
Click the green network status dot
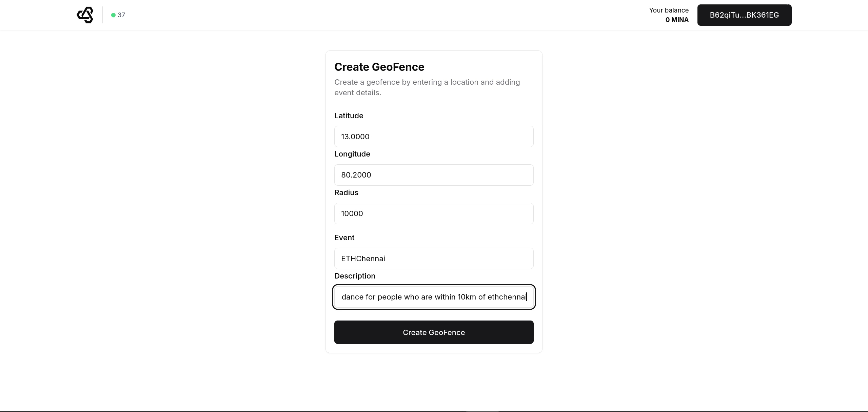point(113,15)
